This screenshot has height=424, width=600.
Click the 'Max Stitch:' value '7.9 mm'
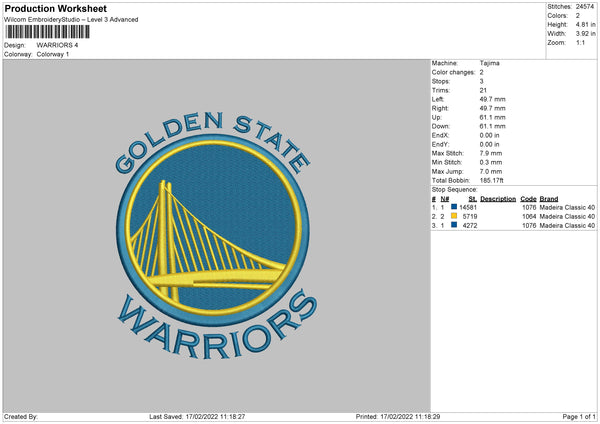coord(491,153)
